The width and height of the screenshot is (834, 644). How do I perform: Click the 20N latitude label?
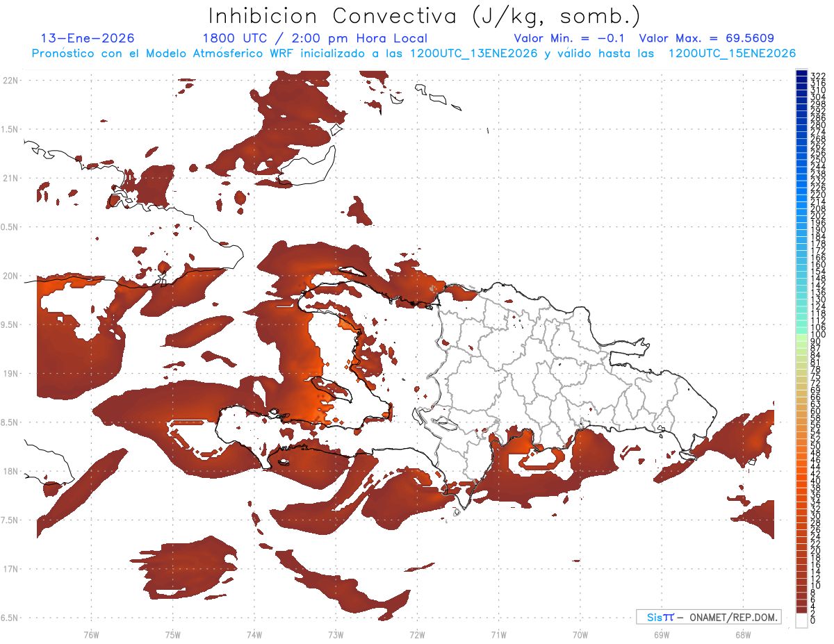(11, 276)
